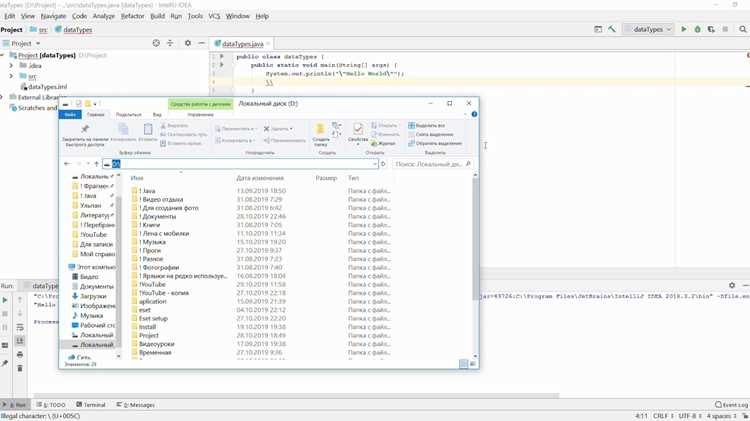Expand Explorer quick access toolbar dropdown
The height and width of the screenshot is (421, 750).
pos(96,104)
